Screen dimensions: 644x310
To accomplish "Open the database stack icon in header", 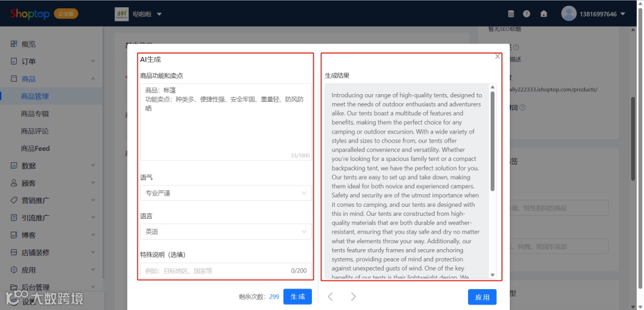I will point(511,14).
